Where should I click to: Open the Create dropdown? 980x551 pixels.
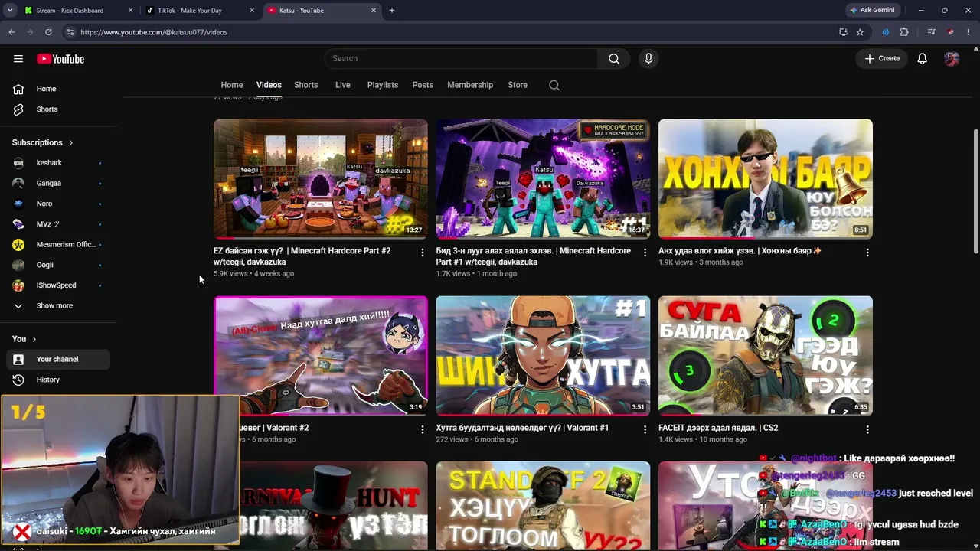click(x=882, y=58)
